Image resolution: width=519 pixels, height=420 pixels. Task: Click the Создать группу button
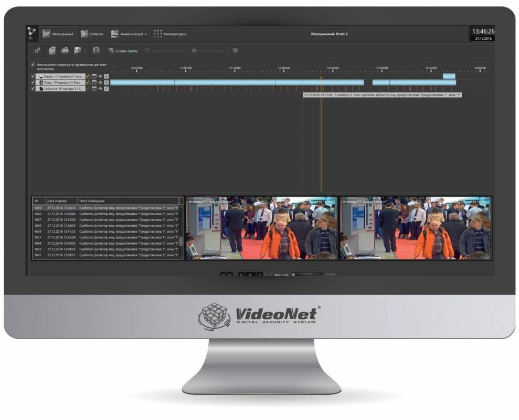point(123,51)
